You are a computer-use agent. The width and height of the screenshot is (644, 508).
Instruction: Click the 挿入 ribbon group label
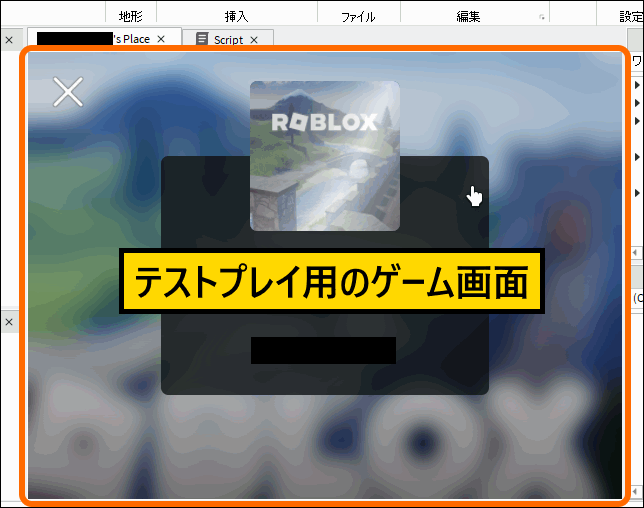[x=236, y=16]
